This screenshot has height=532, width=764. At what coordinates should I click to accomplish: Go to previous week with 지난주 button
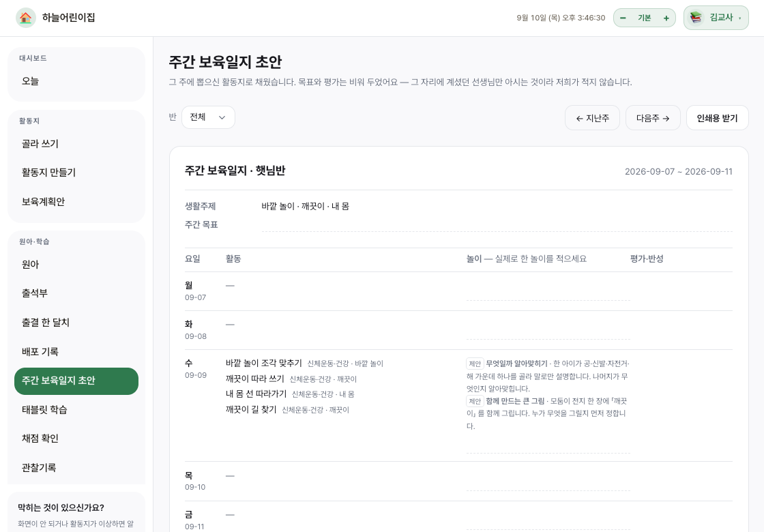click(592, 118)
